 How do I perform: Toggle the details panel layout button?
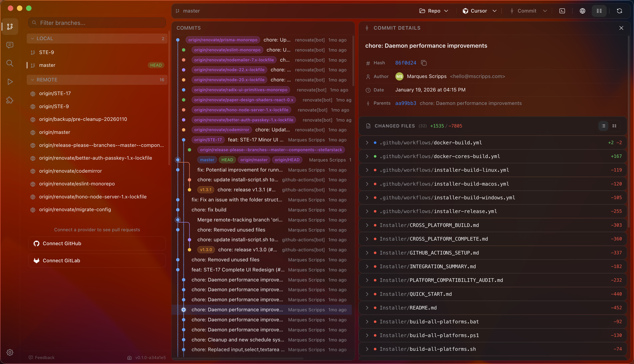[x=599, y=11]
